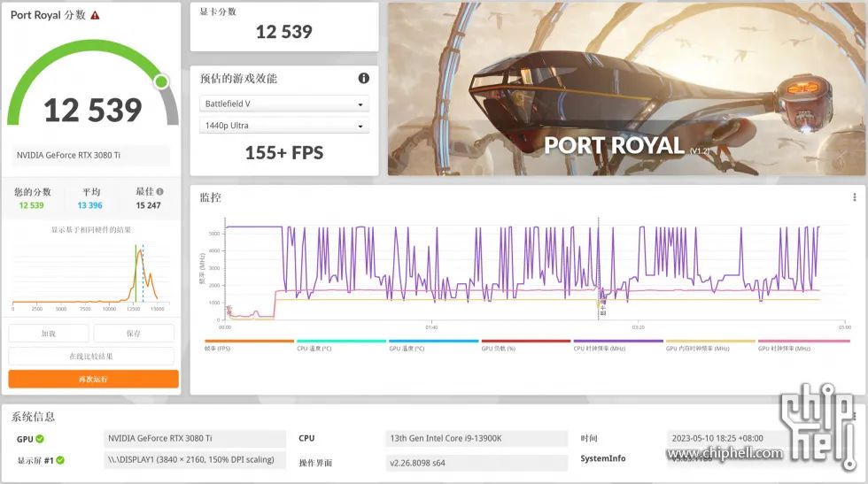The width and height of the screenshot is (868, 484).
Task: Click the red warning triangle next to Port Royal score
Action: click(96, 16)
